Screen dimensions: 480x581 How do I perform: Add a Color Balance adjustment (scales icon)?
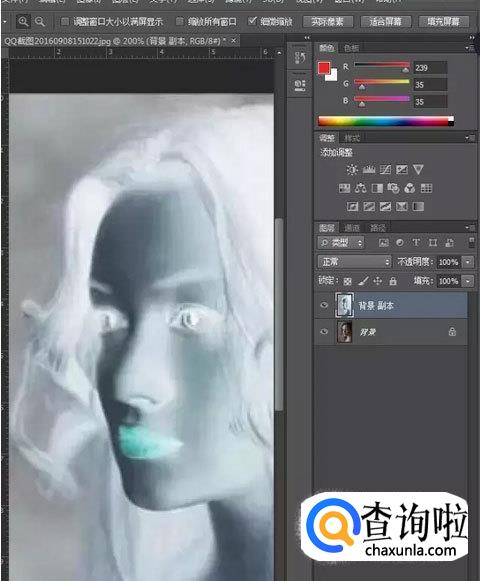pyautogui.click(x=360, y=188)
